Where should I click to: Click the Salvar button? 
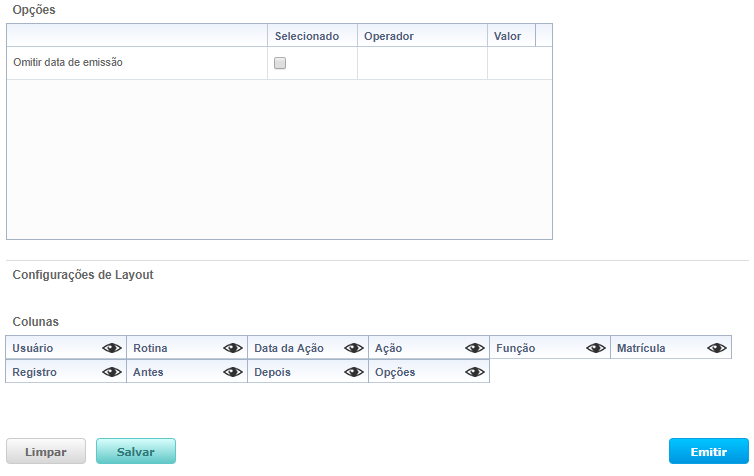coord(136,452)
